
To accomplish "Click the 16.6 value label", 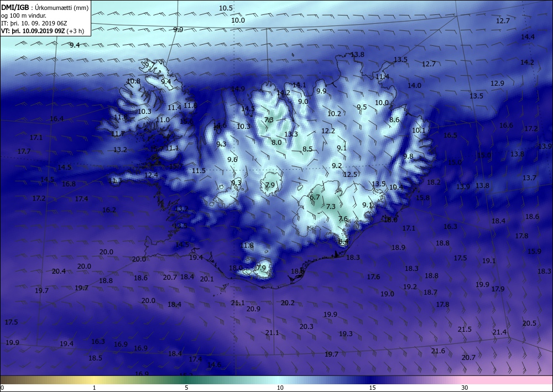I will click(507, 125).
